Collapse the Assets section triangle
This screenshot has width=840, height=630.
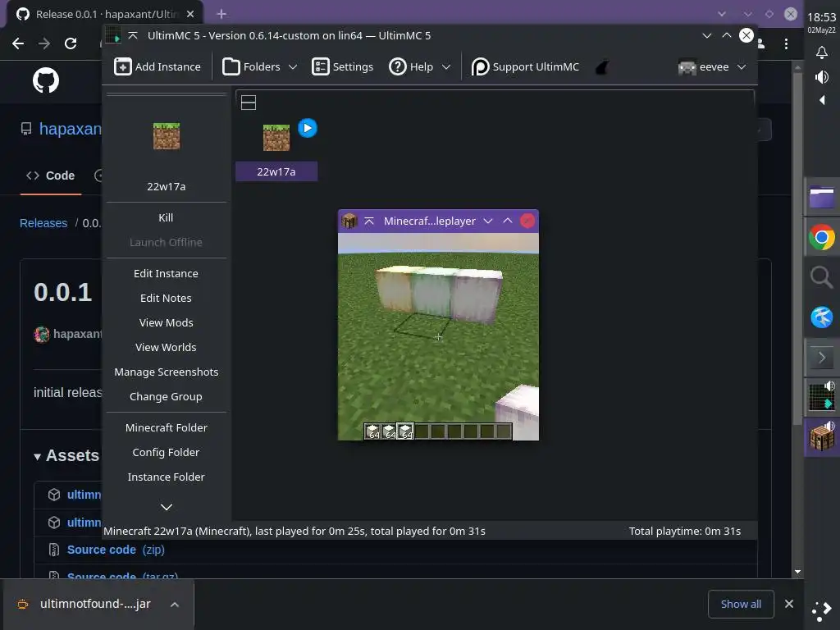point(37,456)
